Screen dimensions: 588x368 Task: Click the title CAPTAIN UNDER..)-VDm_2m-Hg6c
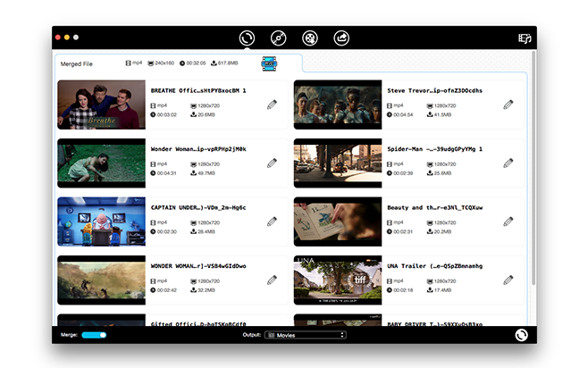[x=198, y=207]
